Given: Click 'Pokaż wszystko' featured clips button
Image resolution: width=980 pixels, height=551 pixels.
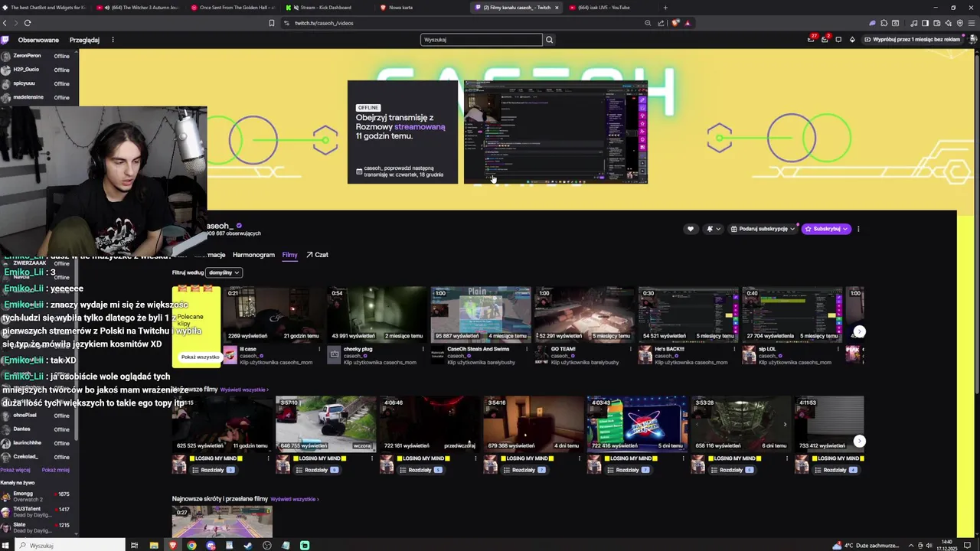Looking at the screenshot, I should coord(200,357).
